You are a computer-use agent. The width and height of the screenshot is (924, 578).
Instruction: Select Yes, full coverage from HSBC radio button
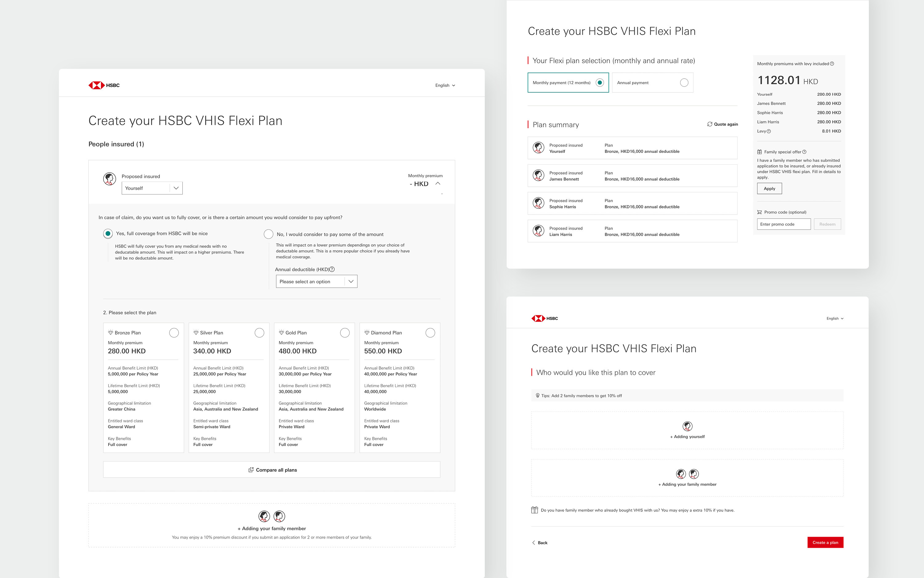click(108, 234)
